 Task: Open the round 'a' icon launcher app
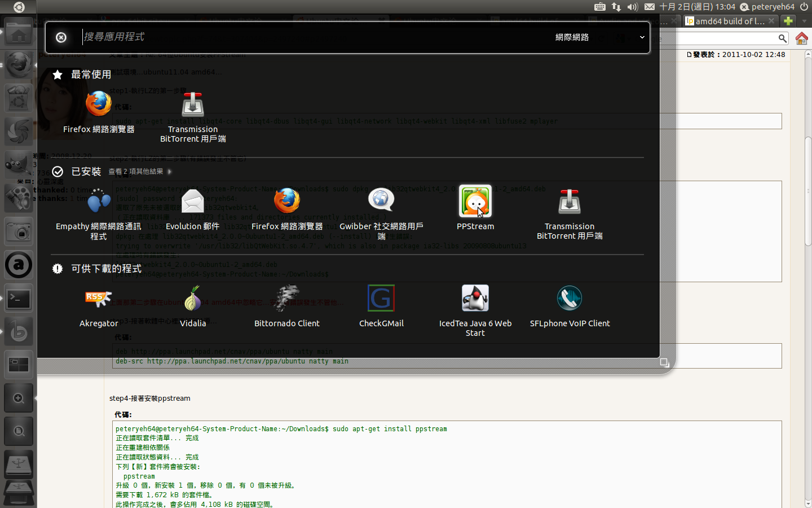pyautogui.click(x=19, y=265)
